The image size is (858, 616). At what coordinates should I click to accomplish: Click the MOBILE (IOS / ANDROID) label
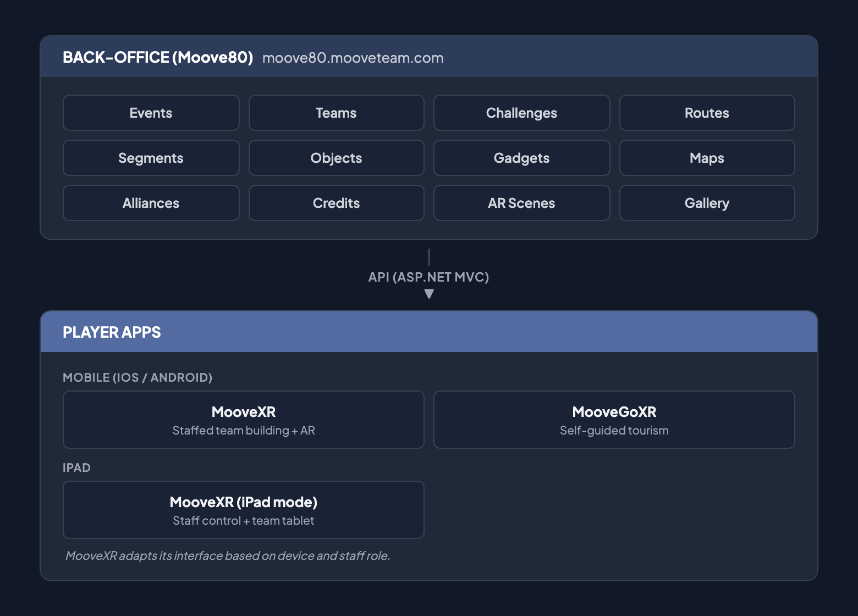(x=137, y=377)
